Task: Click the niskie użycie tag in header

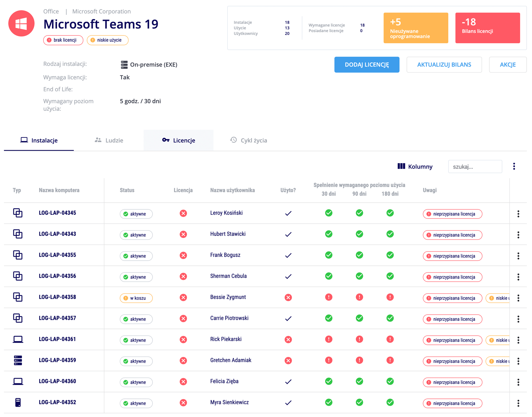Action: (x=108, y=40)
